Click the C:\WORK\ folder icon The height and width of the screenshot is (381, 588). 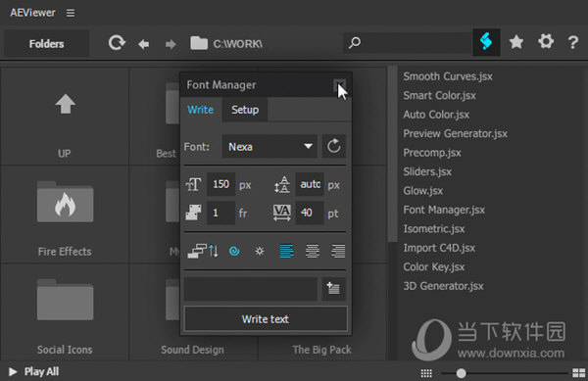pyautogui.click(x=199, y=43)
